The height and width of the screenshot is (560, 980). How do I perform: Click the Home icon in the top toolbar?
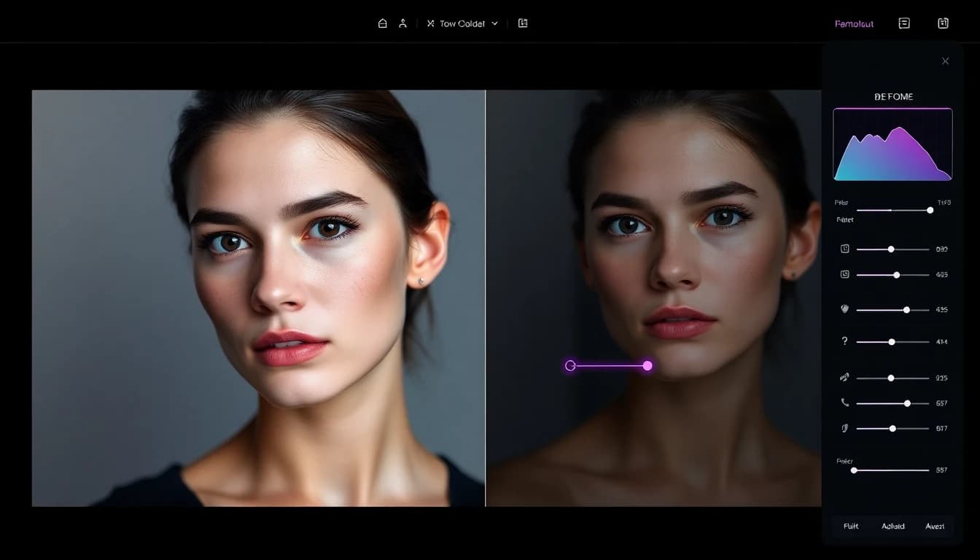tap(382, 23)
